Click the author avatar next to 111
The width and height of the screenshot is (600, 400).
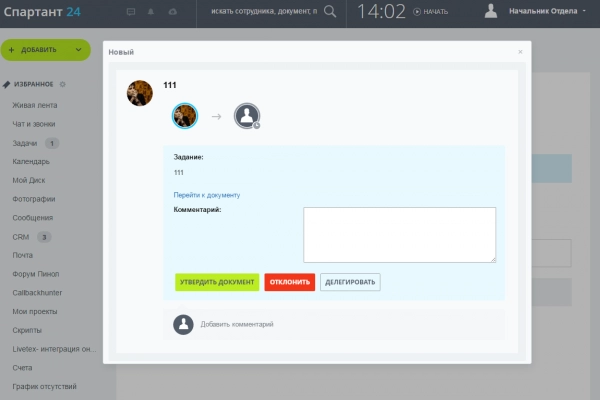(140, 93)
